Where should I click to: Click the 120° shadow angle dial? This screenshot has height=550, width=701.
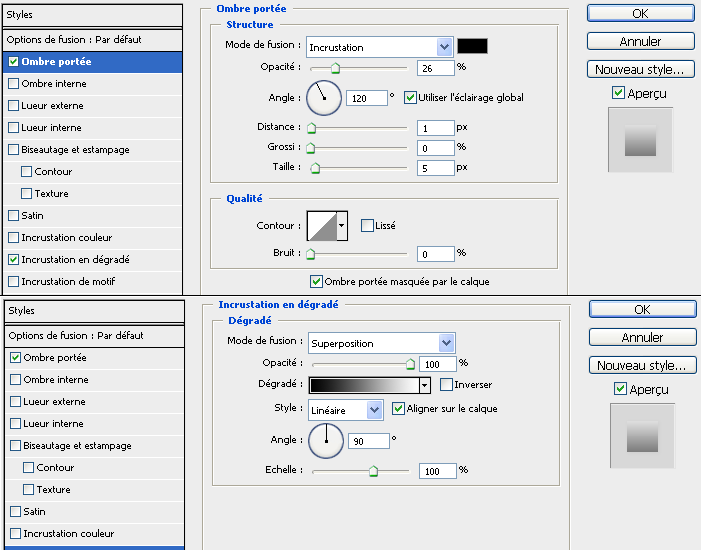point(323,98)
